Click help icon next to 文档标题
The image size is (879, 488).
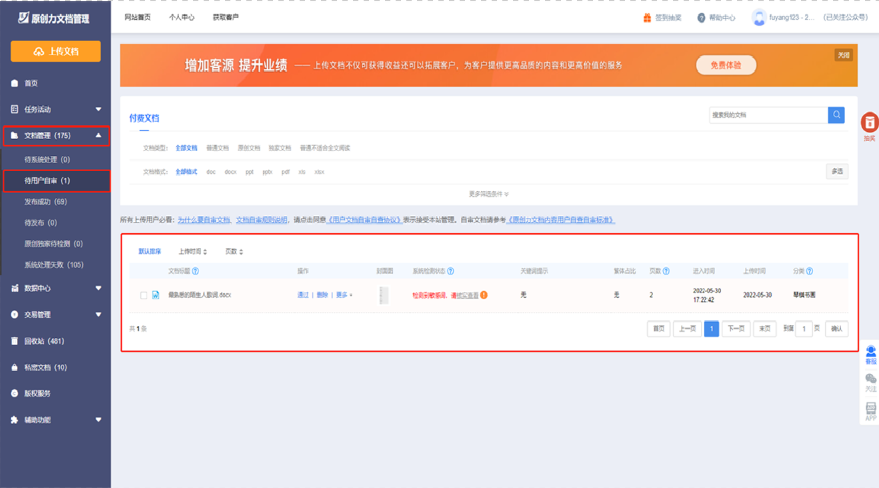click(x=195, y=271)
